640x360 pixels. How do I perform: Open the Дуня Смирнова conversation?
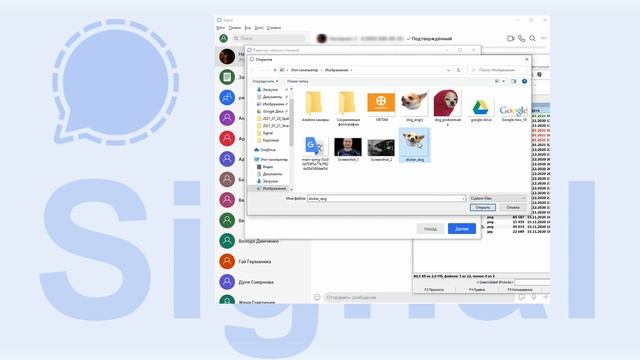coord(263,282)
